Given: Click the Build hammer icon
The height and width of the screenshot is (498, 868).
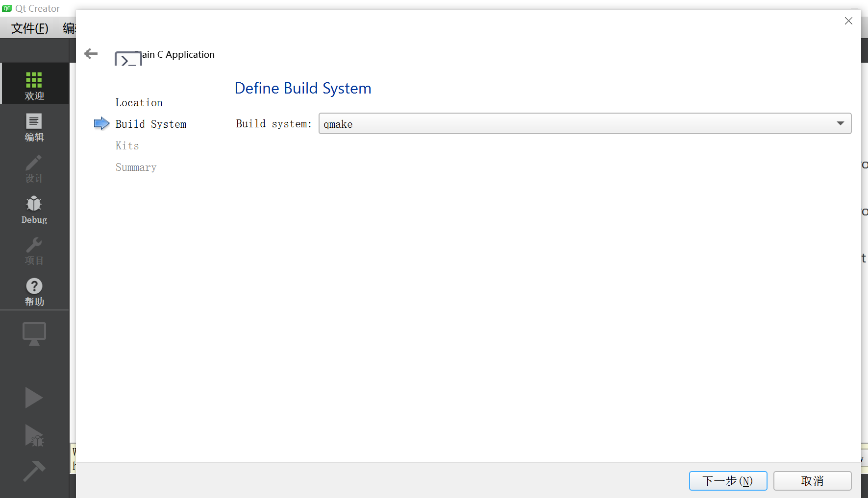Looking at the screenshot, I should pyautogui.click(x=34, y=471).
